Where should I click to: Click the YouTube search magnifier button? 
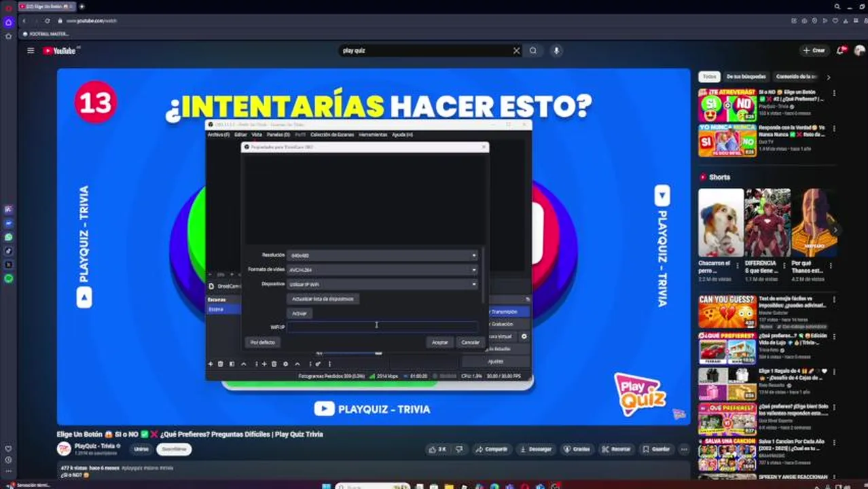click(x=533, y=50)
